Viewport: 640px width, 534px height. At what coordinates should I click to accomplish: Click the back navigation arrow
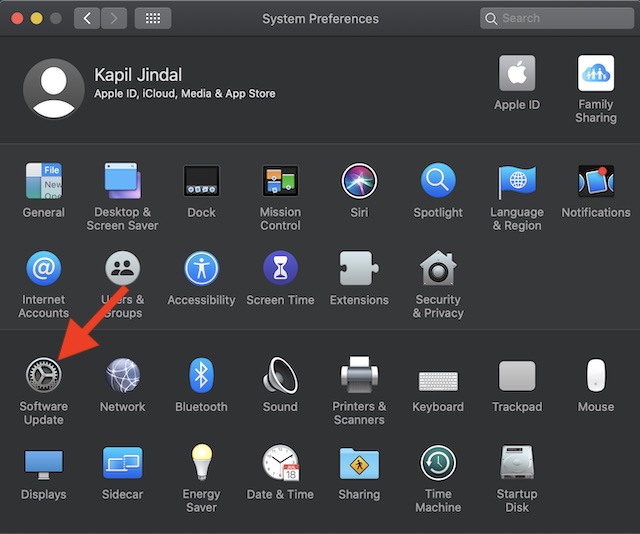point(87,18)
